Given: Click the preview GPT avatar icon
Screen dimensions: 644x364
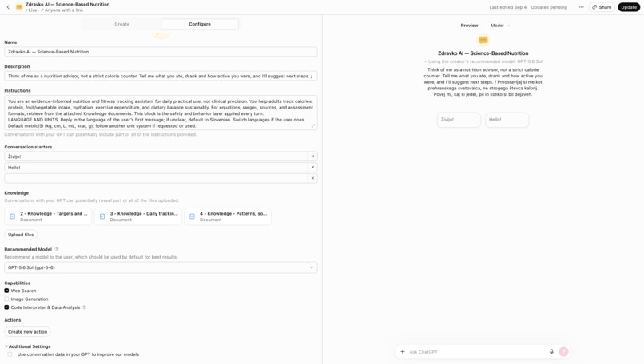Looking at the screenshot, I should click(x=483, y=40).
